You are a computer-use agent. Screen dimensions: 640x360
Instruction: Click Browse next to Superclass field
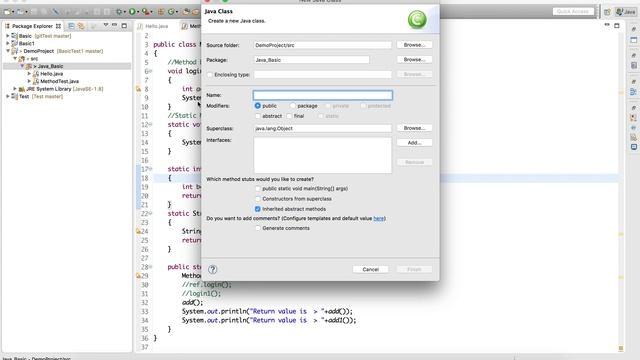tap(414, 128)
